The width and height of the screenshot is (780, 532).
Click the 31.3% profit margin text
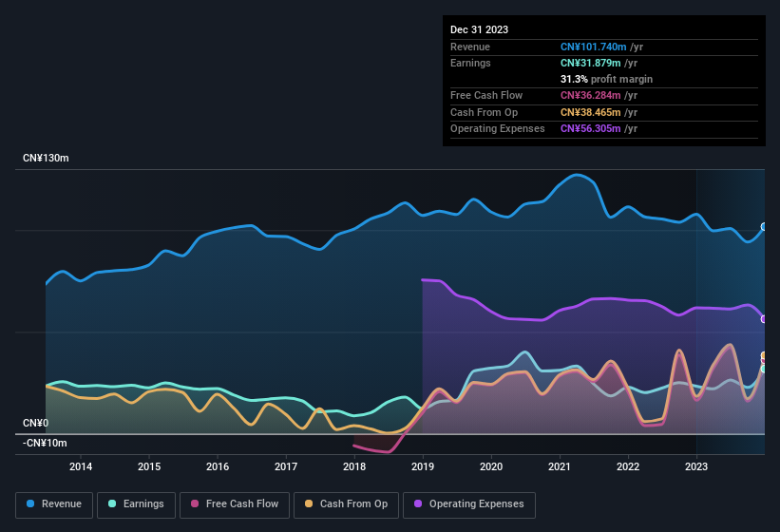pyautogui.click(x=606, y=79)
